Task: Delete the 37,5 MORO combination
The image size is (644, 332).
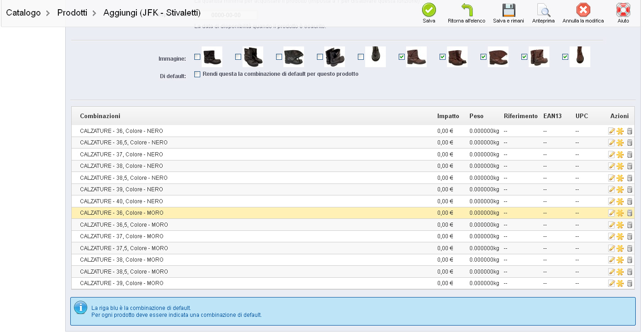Action: pyautogui.click(x=630, y=248)
